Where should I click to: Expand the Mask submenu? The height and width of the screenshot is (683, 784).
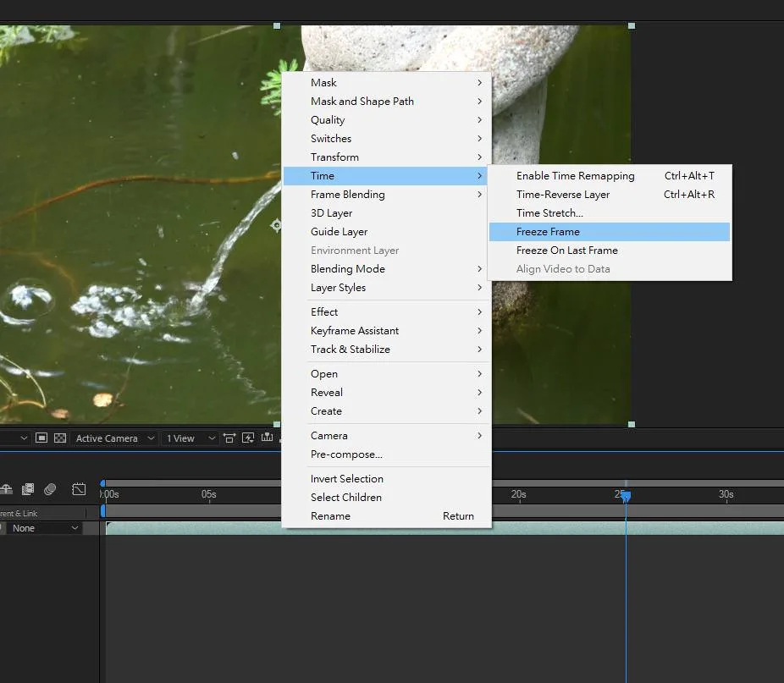click(387, 82)
